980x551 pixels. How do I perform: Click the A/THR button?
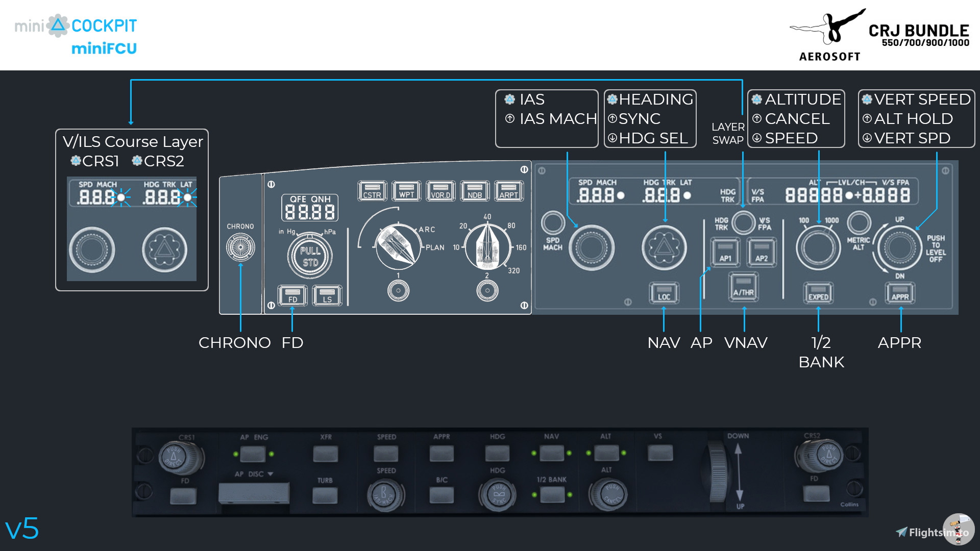pyautogui.click(x=744, y=287)
